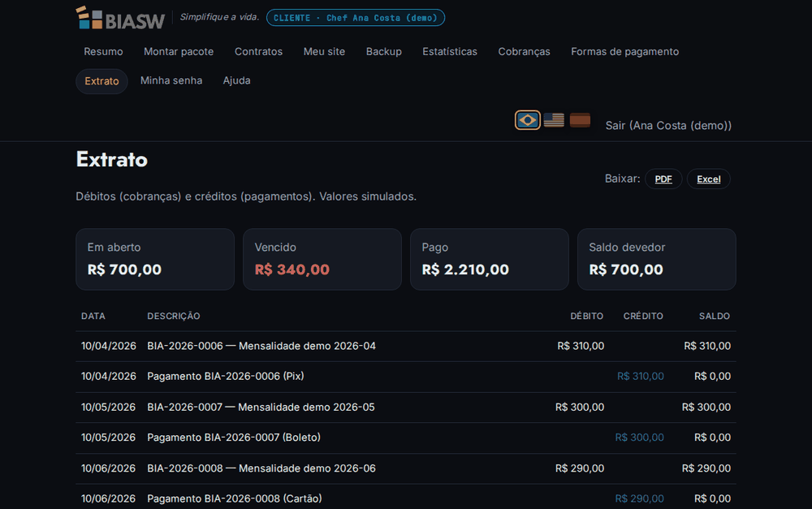Navigate to Meu site

(x=324, y=52)
